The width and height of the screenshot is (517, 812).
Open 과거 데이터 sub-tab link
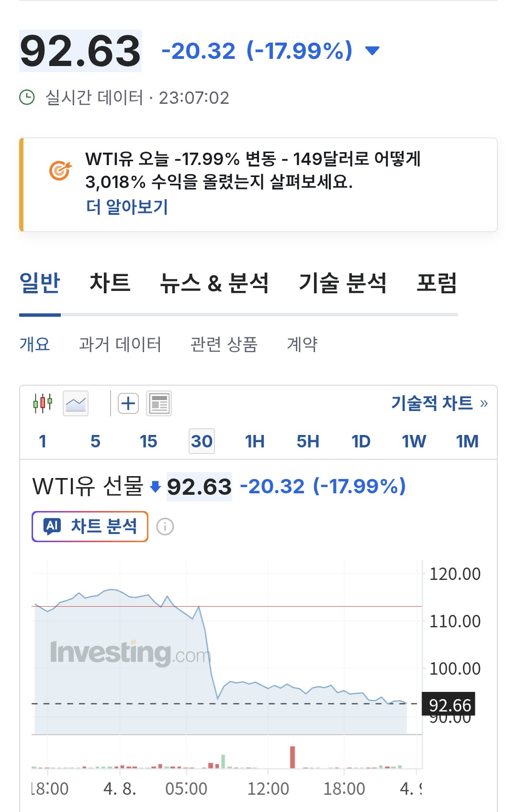click(x=120, y=344)
